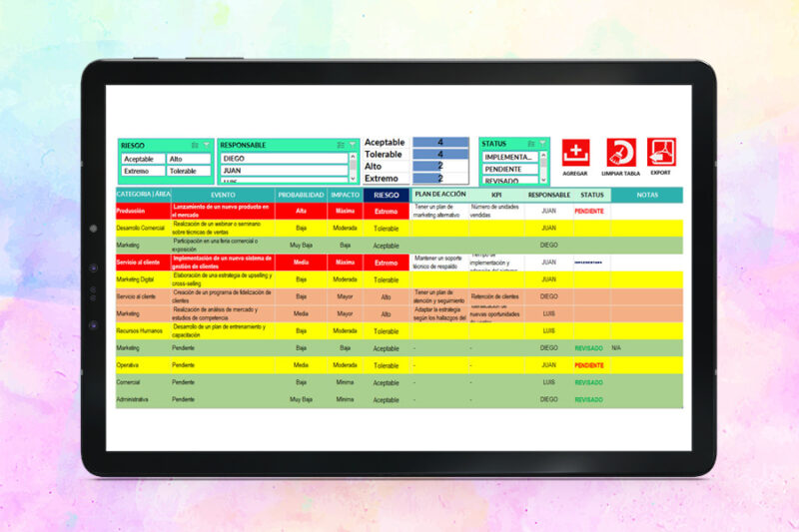This screenshot has width=799, height=532.
Task: Select the Marketing Digital category cell
Action: click(144, 279)
